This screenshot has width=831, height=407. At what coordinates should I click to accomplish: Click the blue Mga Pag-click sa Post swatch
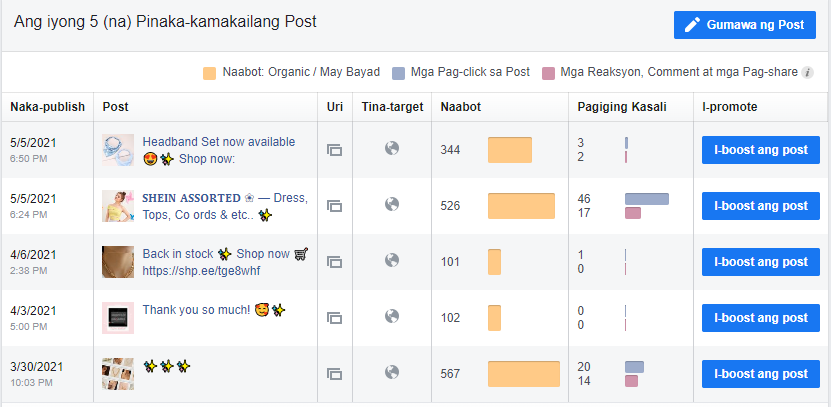399,73
